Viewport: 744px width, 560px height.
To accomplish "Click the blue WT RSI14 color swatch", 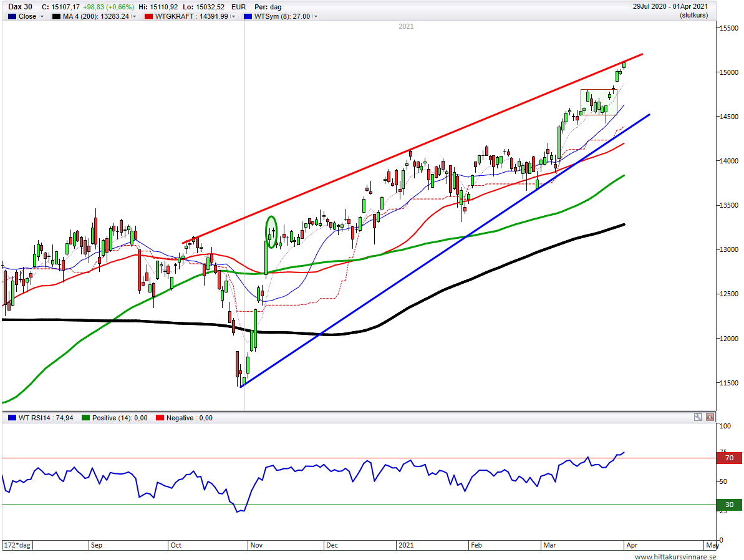I will point(12,418).
